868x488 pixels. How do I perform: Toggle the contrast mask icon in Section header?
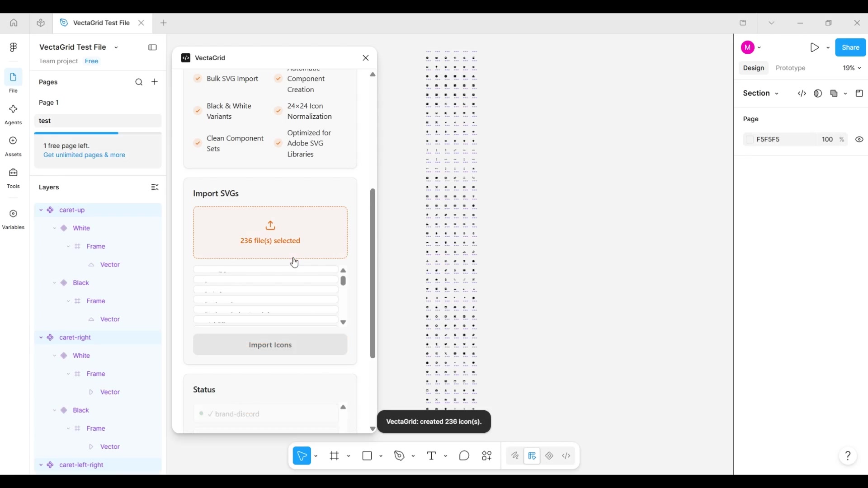pyautogui.click(x=818, y=94)
